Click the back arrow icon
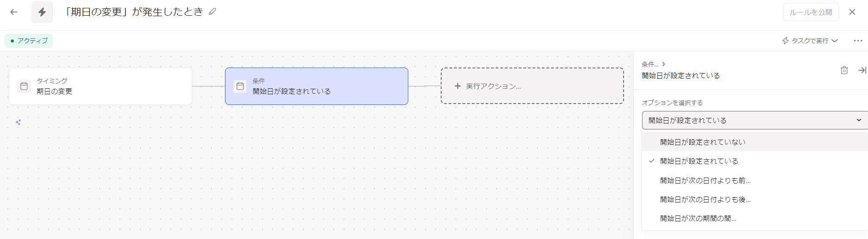This screenshot has height=239, width=868. pyautogui.click(x=14, y=12)
